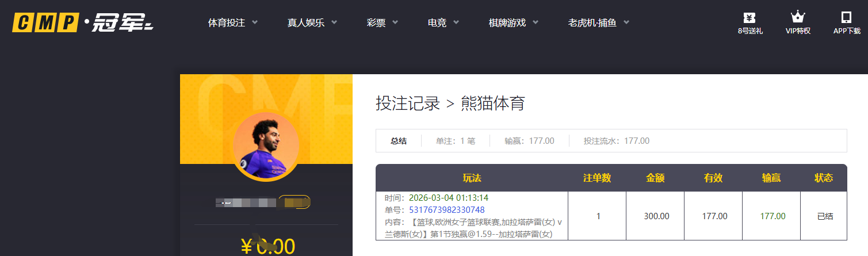Open the 彩票 menu item
This screenshot has width=868, height=256.
(x=376, y=23)
